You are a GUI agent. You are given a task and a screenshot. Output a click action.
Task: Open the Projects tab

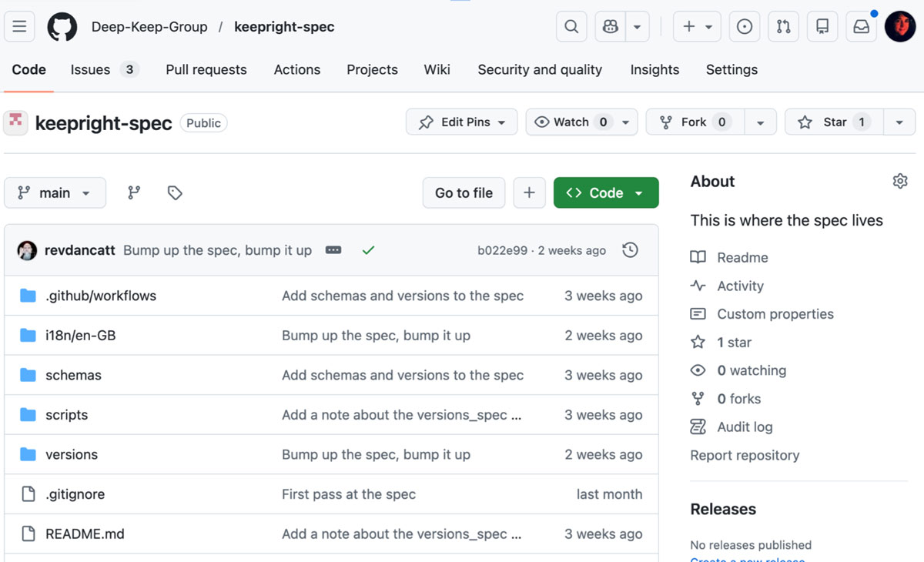[372, 69]
